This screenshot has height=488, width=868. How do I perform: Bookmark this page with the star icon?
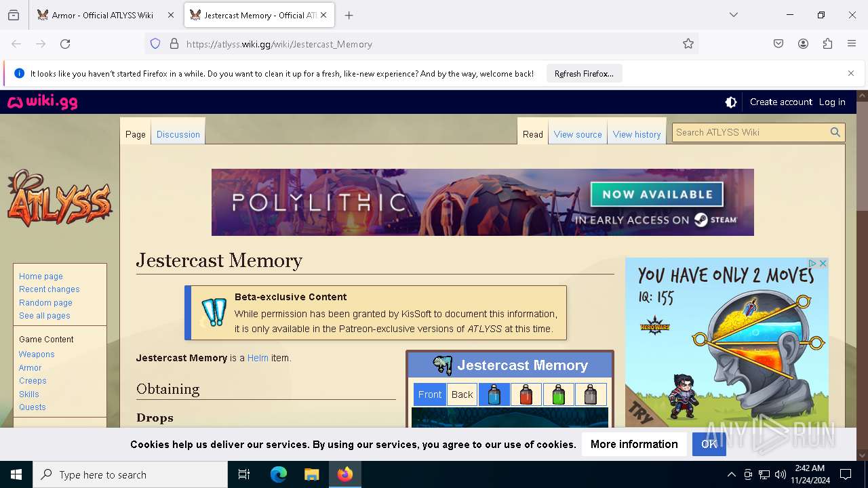click(x=688, y=44)
